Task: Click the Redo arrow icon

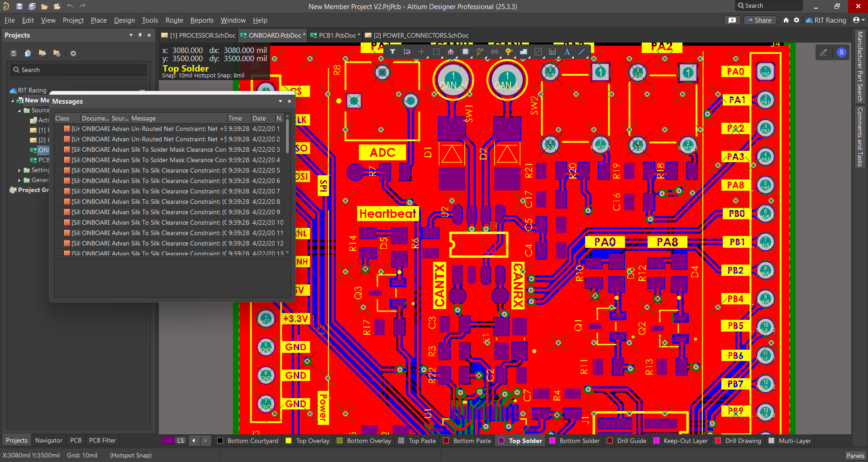Action: (x=82, y=6)
